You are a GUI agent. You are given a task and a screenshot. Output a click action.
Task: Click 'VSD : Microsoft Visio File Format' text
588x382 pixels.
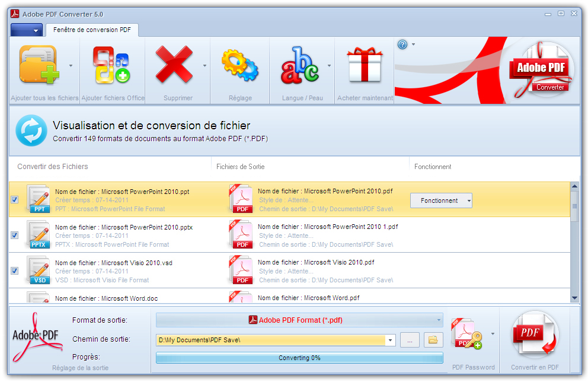pos(102,281)
